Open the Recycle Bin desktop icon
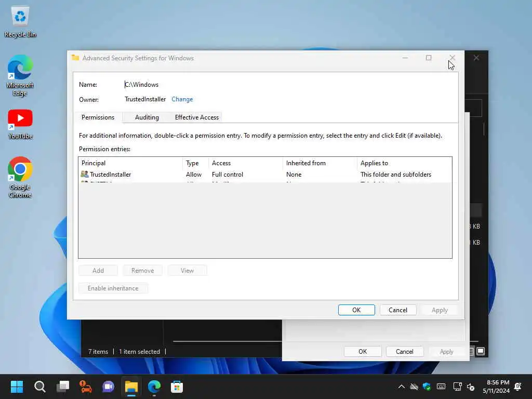Image resolution: width=532 pixels, height=399 pixels. [x=20, y=21]
